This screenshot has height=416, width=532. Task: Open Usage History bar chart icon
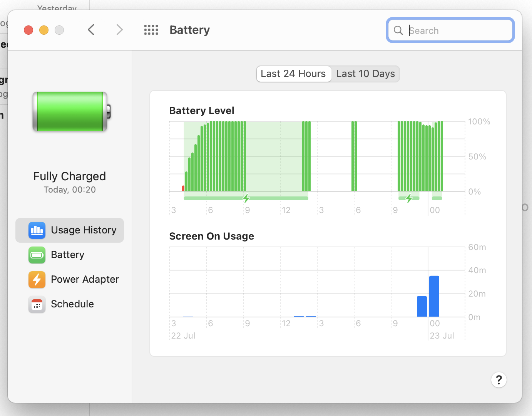click(37, 230)
